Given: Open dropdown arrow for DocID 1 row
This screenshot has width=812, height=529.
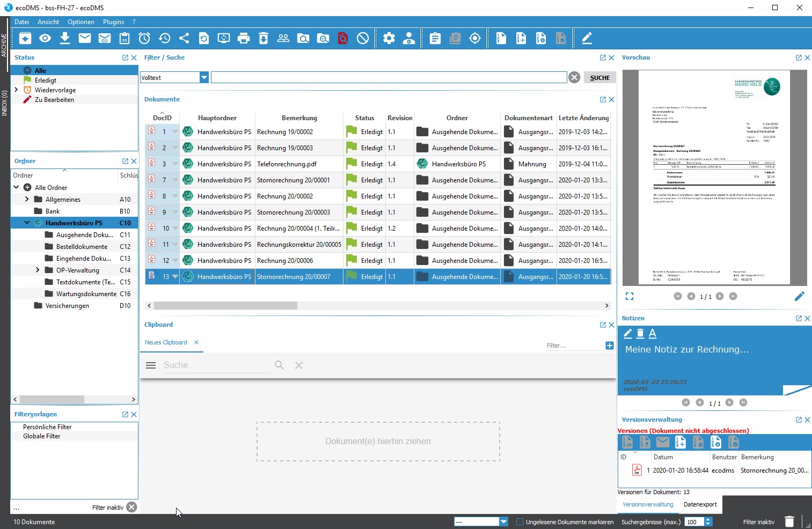Looking at the screenshot, I should click(x=175, y=131).
